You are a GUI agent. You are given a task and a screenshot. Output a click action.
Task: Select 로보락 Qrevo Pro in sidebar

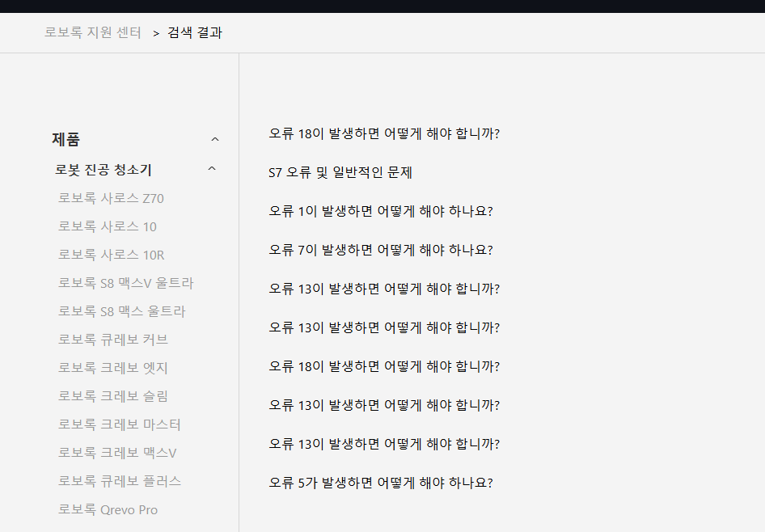click(x=108, y=510)
